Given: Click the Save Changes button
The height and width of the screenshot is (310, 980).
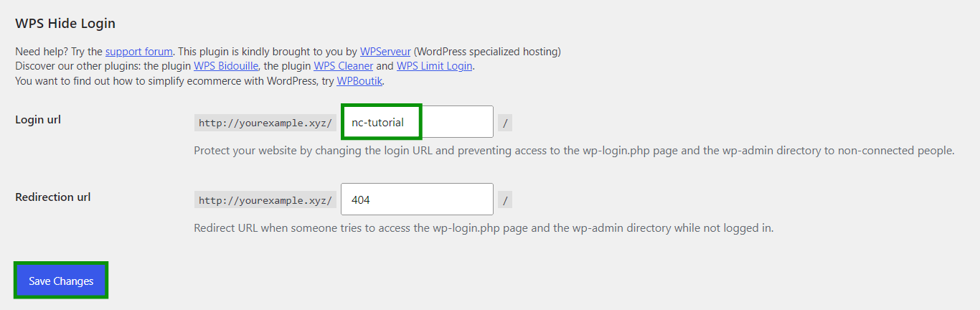Looking at the screenshot, I should coord(61,281).
